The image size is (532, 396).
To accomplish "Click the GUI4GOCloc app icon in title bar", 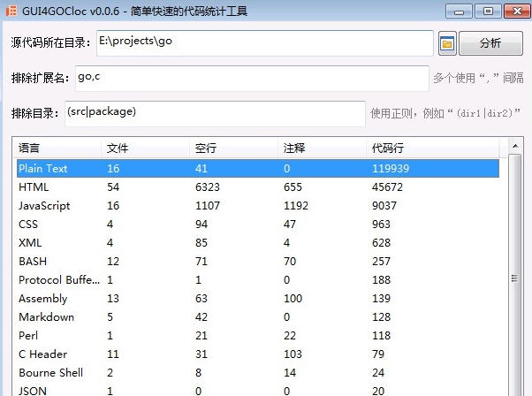I will (11, 11).
